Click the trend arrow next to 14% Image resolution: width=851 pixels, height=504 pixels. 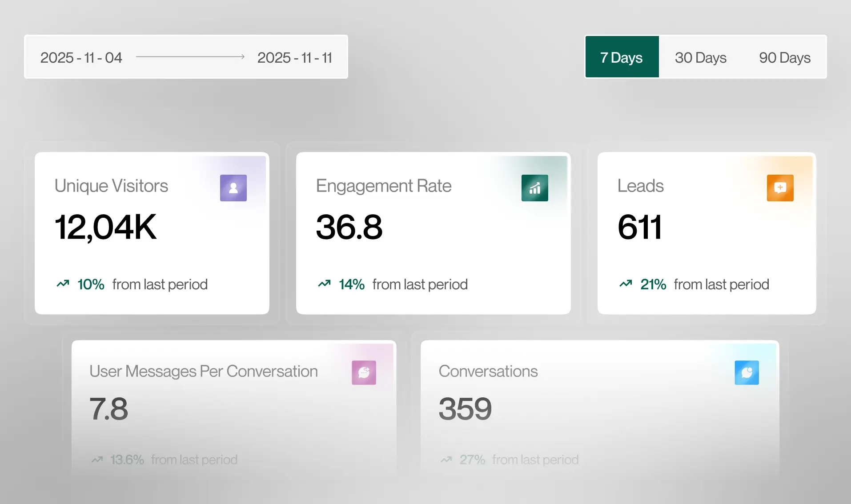tap(325, 284)
